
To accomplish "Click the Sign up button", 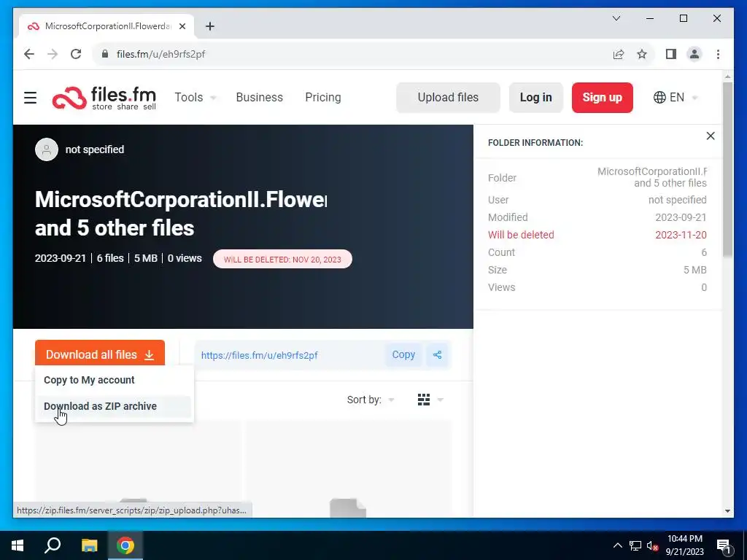I will coord(602,98).
